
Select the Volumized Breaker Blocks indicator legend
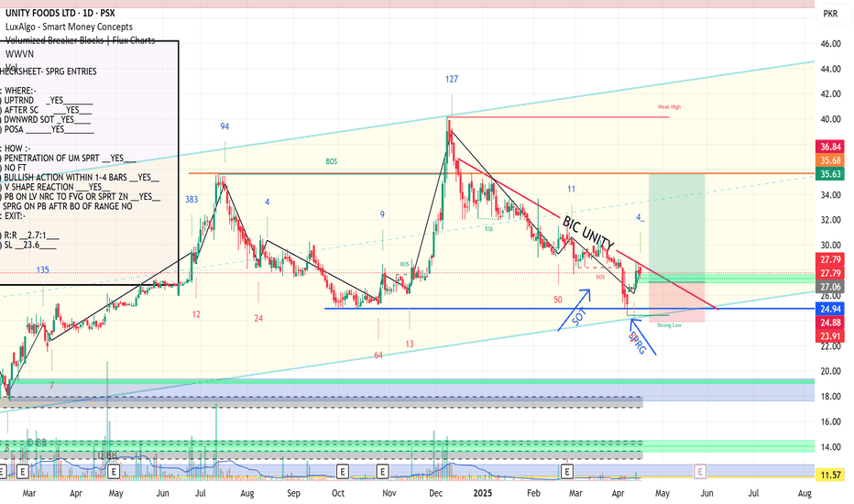pos(80,40)
